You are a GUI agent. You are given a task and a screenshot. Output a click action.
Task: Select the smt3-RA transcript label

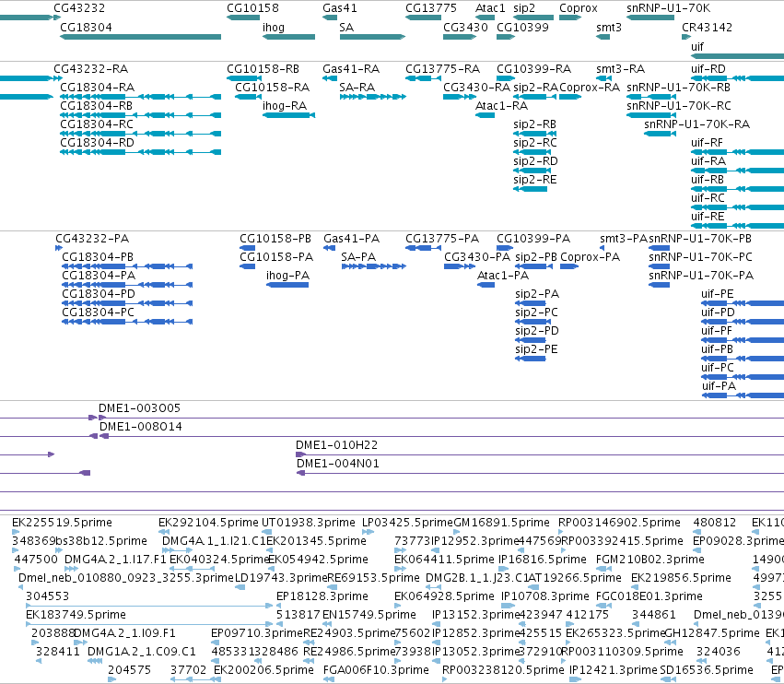click(x=621, y=68)
